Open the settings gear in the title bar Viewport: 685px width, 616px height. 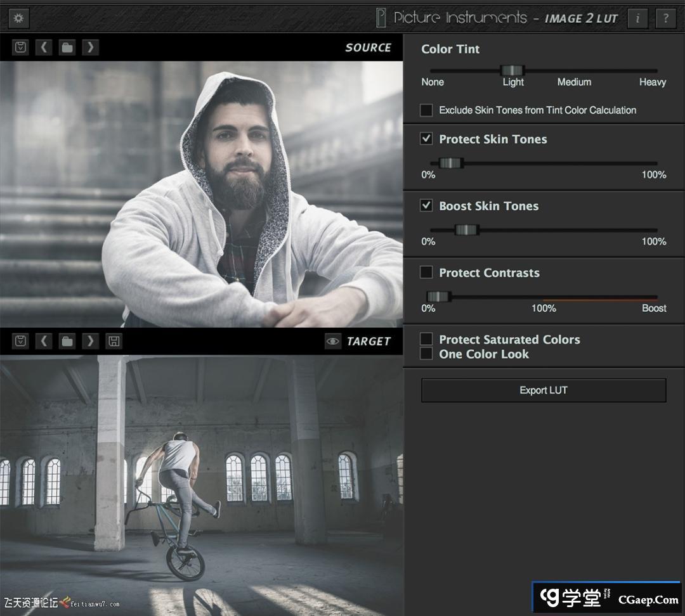click(18, 18)
